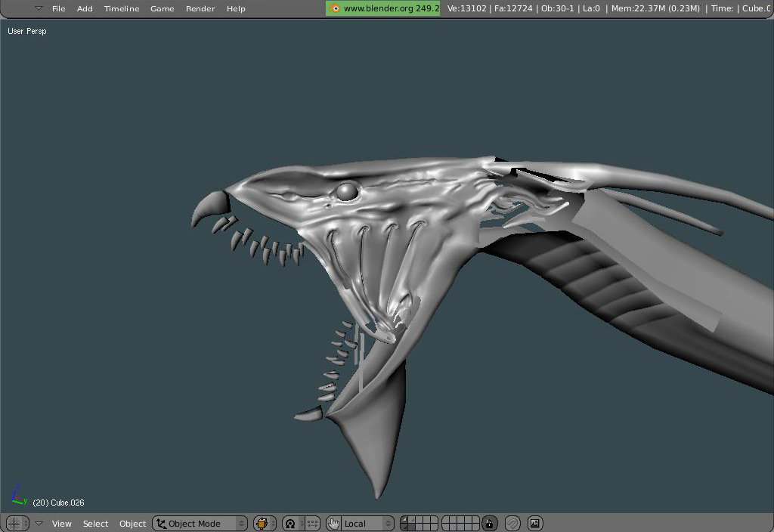The image size is (774, 532).
Task: Open the View menu in 3D header
Action: tap(62, 524)
